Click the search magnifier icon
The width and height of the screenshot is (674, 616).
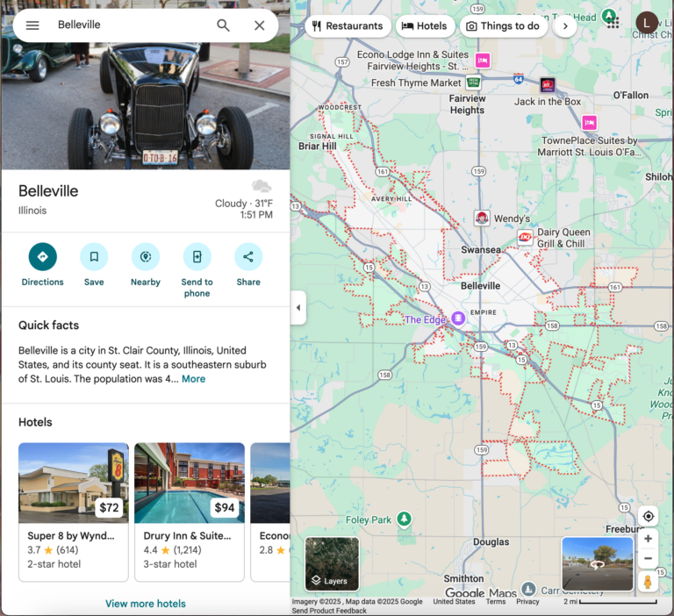point(224,25)
